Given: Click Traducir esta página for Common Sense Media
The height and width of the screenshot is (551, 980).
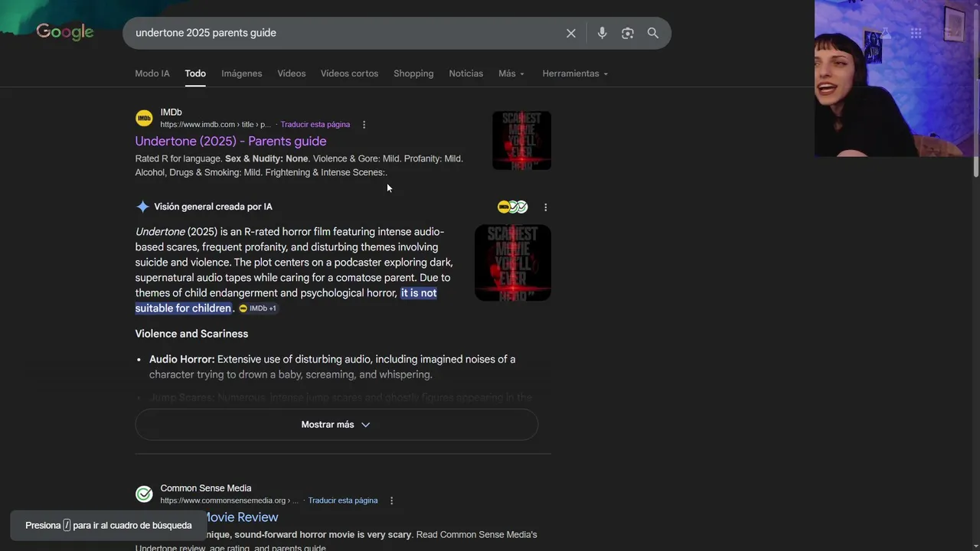Looking at the screenshot, I should click(343, 500).
